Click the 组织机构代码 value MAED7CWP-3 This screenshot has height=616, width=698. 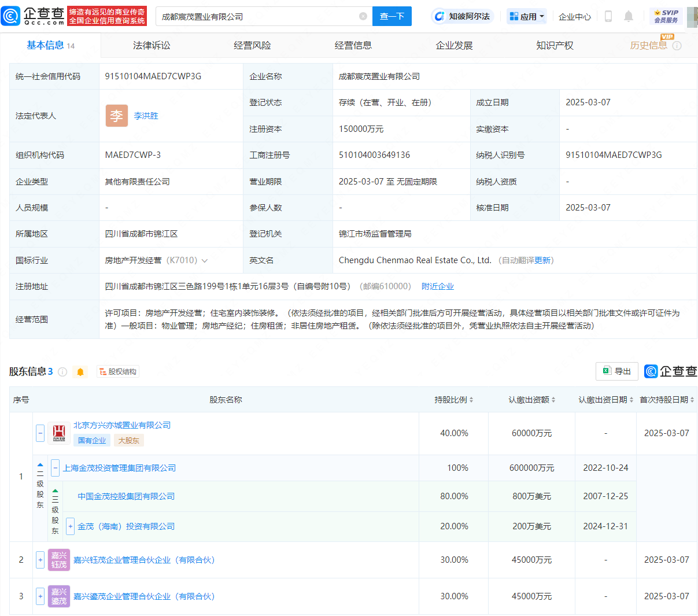(133, 155)
